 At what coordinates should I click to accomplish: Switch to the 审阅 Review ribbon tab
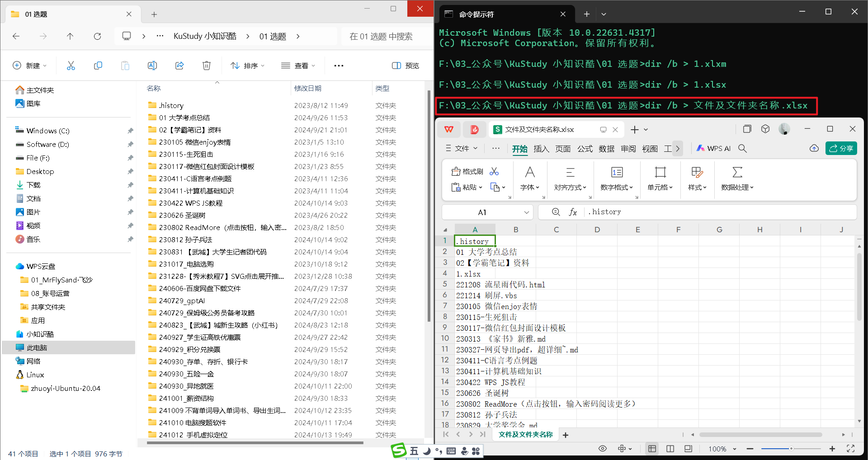(x=628, y=149)
